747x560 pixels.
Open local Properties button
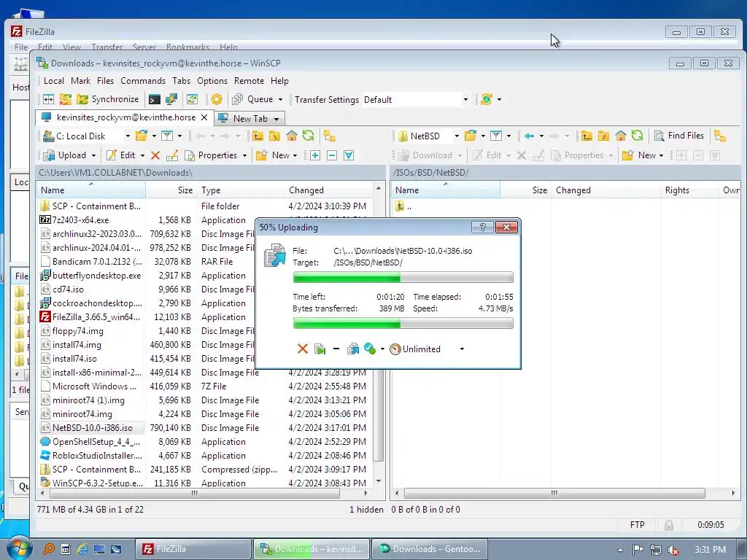tap(211, 155)
